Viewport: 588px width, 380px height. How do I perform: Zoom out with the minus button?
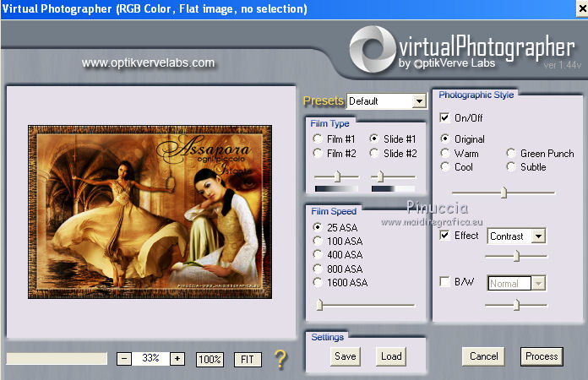tap(123, 359)
